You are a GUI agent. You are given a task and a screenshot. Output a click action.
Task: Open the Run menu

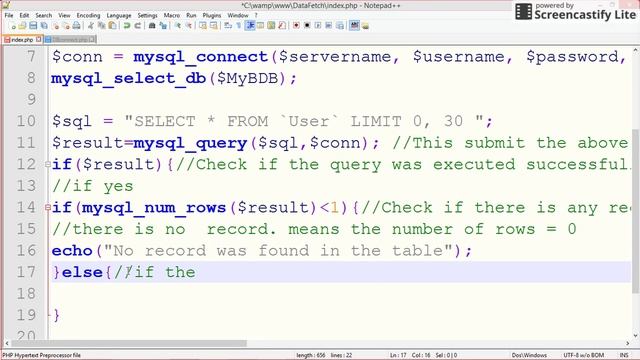[191, 15]
